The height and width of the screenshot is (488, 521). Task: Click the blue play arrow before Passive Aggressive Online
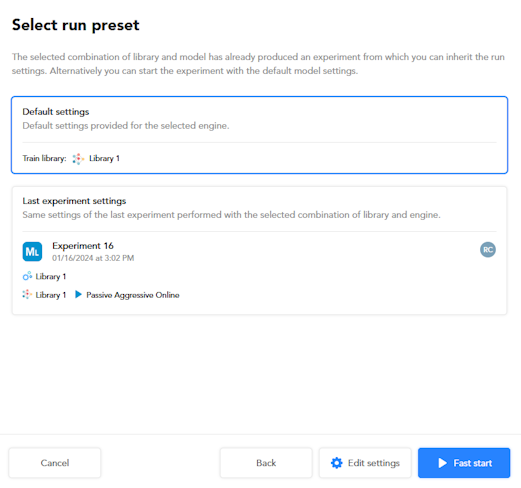tap(78, 294)
